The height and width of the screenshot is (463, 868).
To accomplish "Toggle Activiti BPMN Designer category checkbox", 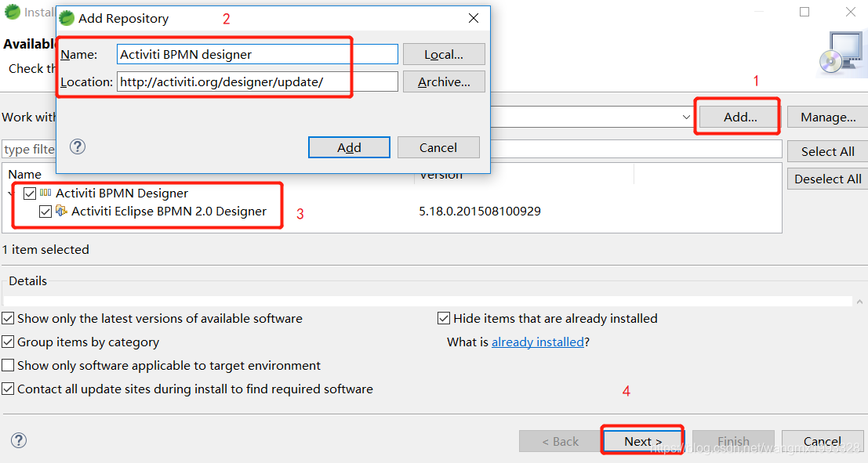I will point(30,194).
